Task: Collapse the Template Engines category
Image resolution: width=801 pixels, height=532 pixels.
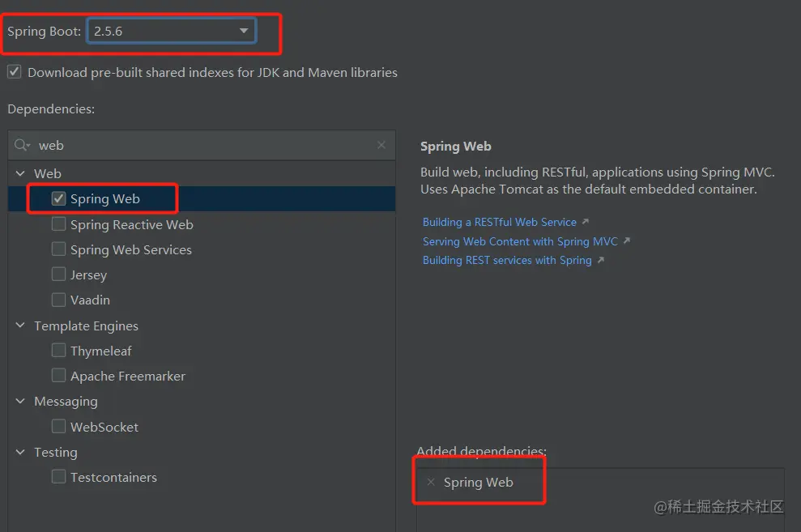Action: coord(20,326)
